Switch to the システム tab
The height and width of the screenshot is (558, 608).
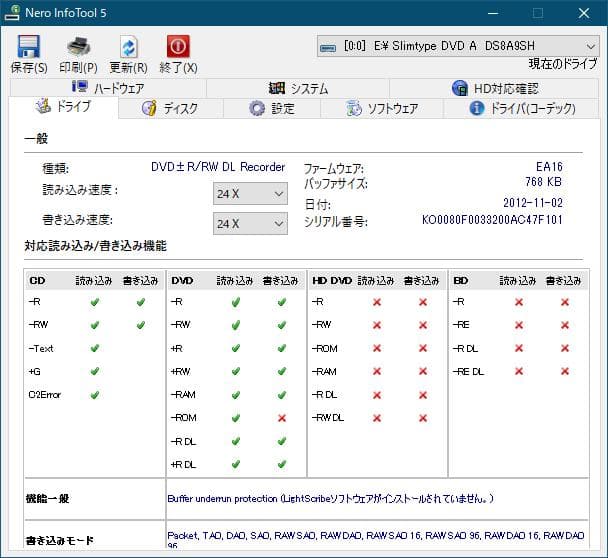tap(298, 88)
